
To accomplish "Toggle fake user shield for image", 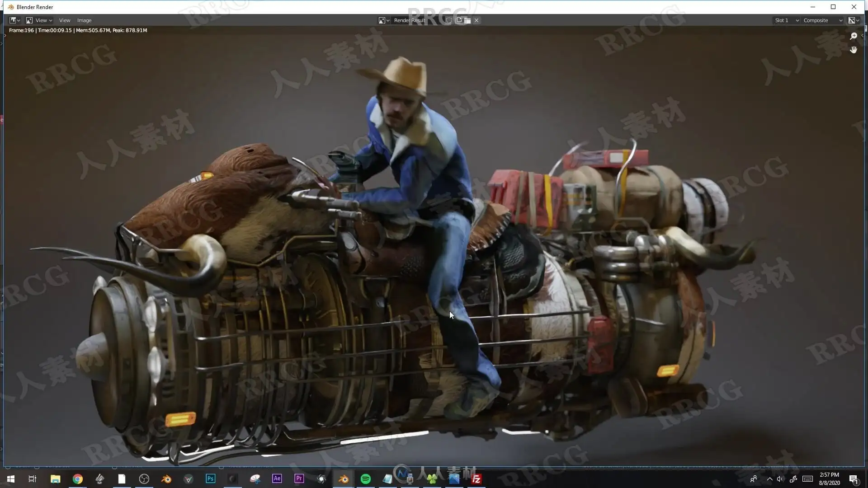I will pyautogui.click(x=449, y=20).
